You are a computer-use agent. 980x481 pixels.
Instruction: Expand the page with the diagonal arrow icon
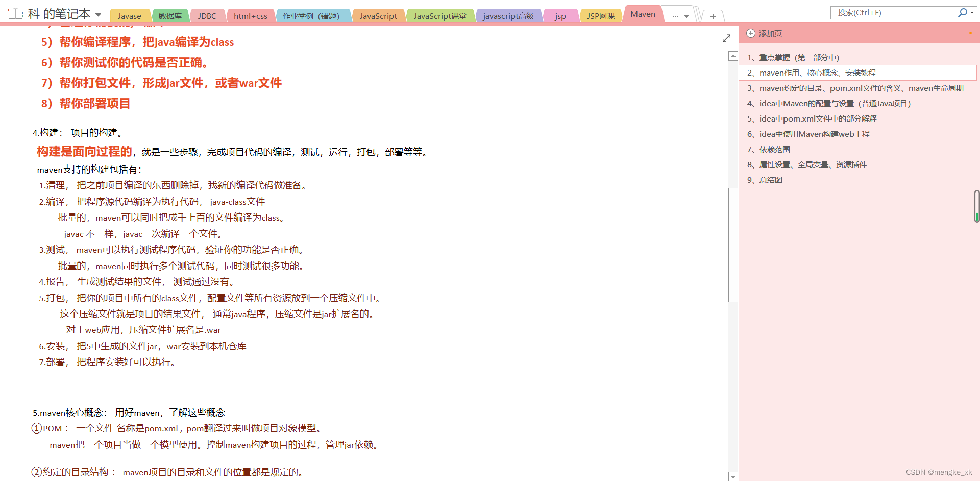(x=726, y=38)
